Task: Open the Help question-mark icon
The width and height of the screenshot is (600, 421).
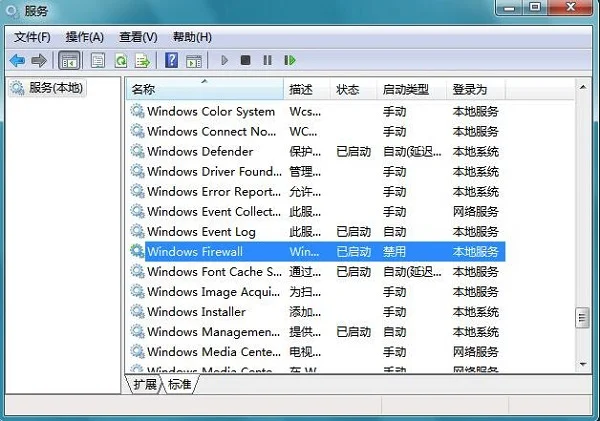Action: (x=171, y=60)
